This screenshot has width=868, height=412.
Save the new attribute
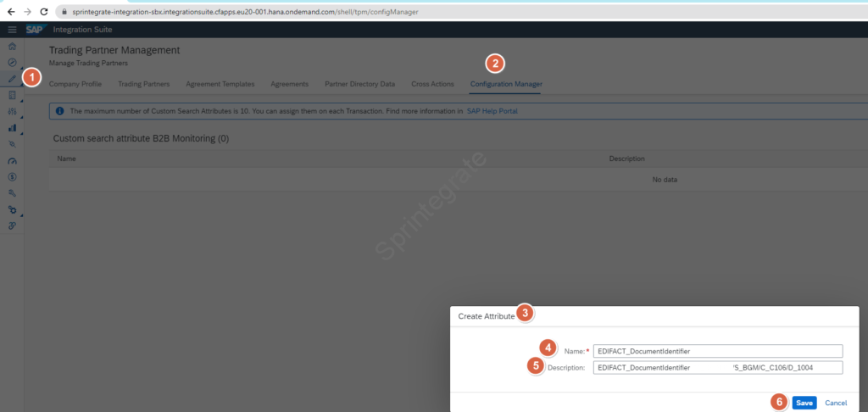tap(804, 403)
